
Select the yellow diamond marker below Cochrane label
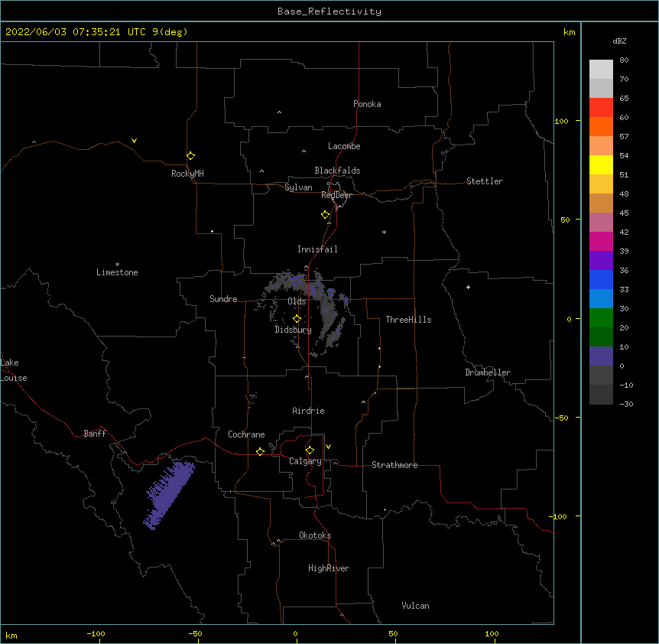[260, 451]
